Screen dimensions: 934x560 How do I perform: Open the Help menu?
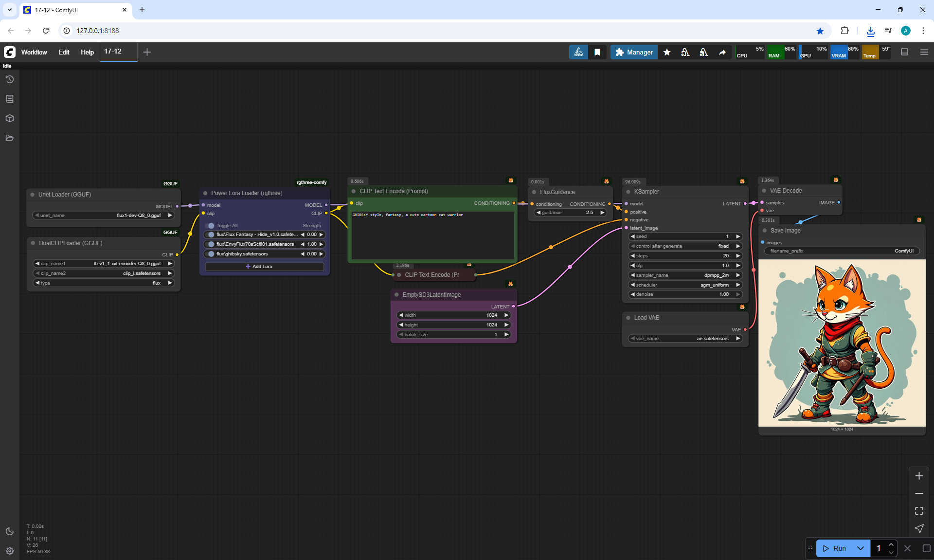[87, 52]
